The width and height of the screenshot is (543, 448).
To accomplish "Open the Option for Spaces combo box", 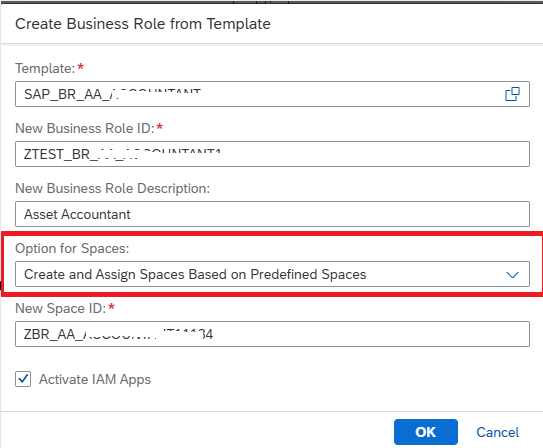I will click(x=272, y=274).
